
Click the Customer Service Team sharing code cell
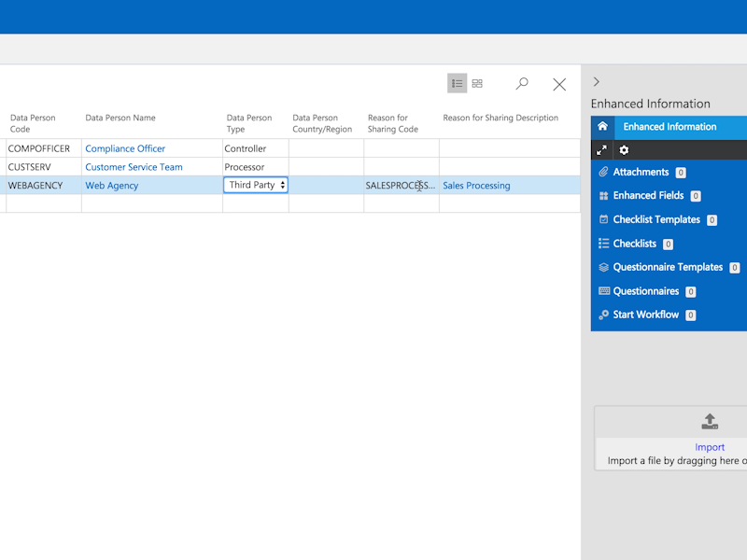402,167
